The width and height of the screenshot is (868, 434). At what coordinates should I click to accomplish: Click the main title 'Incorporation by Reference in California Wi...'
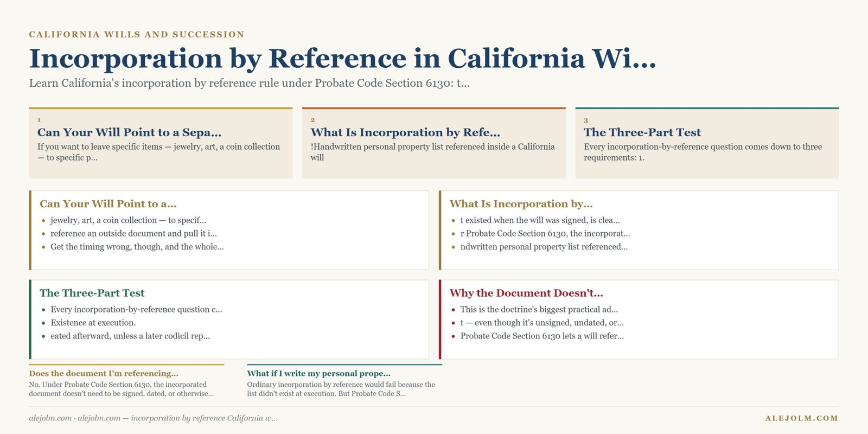click(x=342, y=59)
